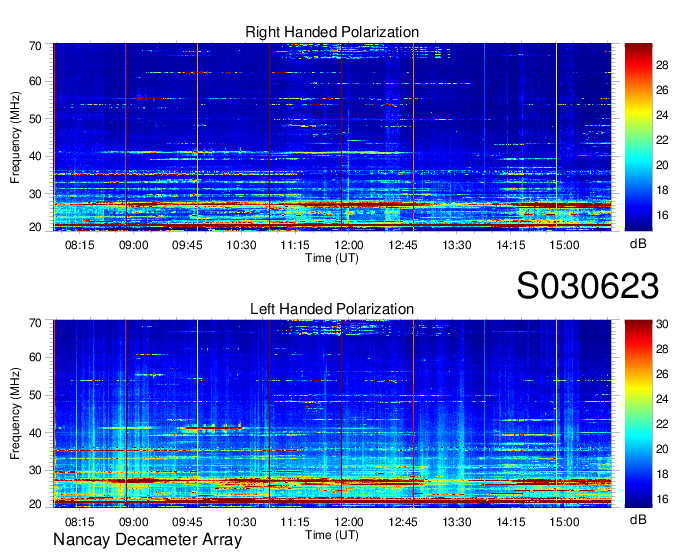Click the 12:45 tick on Left Handed plot

pos(403,522)
